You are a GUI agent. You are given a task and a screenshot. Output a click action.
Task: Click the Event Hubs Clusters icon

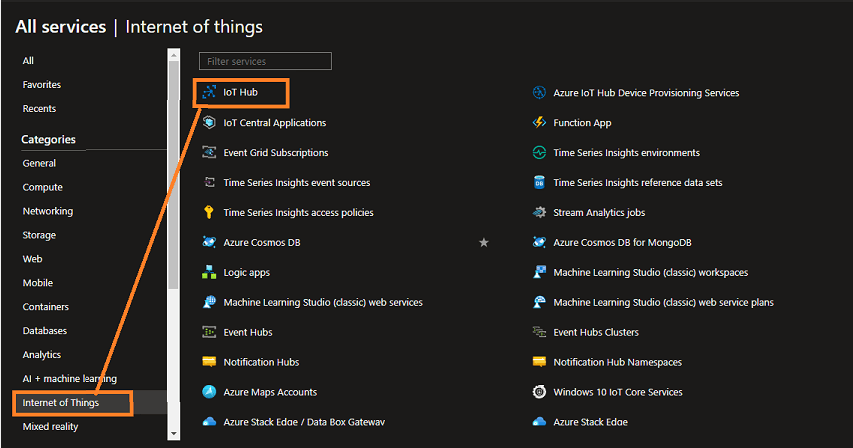[539, 332]
